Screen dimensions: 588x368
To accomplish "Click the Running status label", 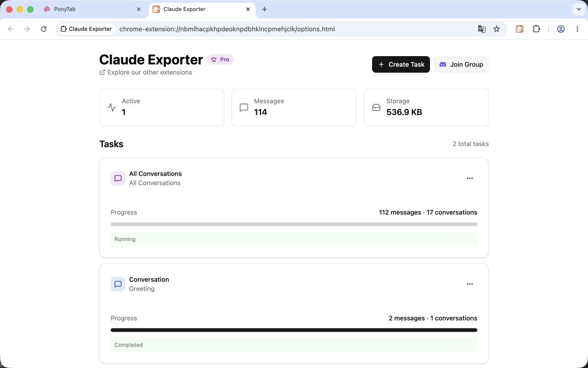I will 125,239.
